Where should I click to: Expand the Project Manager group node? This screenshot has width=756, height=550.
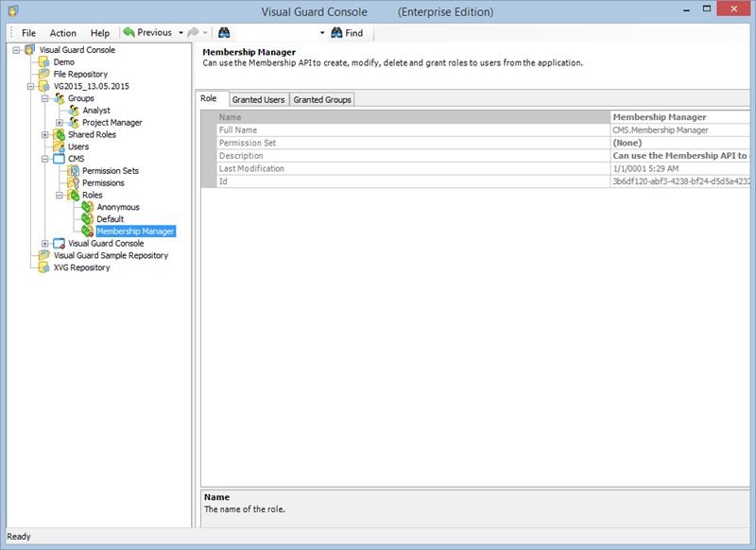click(x=60, y=123)
